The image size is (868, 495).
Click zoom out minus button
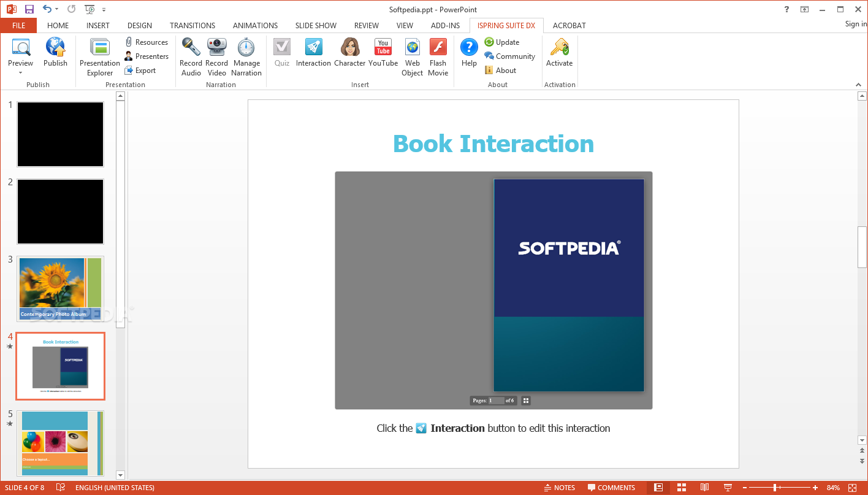coord(745,488)
